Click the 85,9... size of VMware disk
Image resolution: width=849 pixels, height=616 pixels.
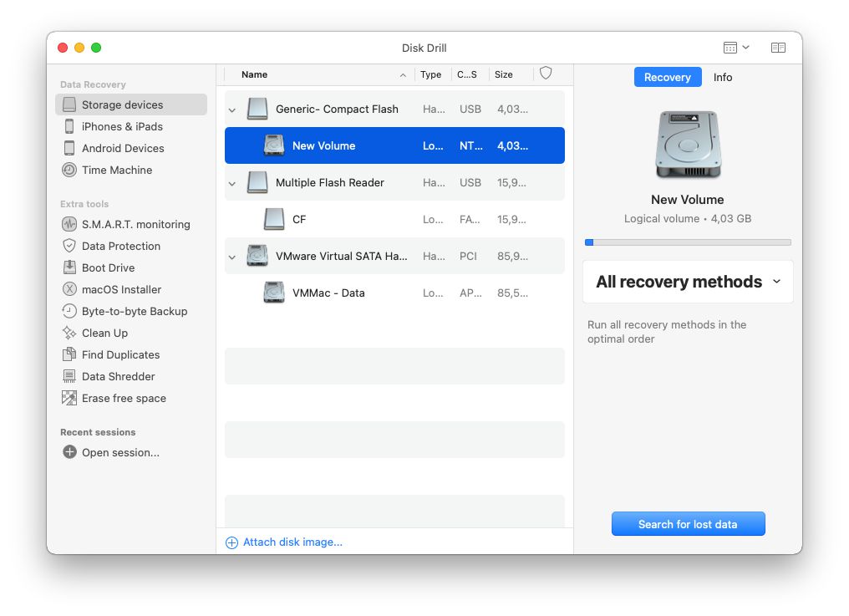coord(512,256)
